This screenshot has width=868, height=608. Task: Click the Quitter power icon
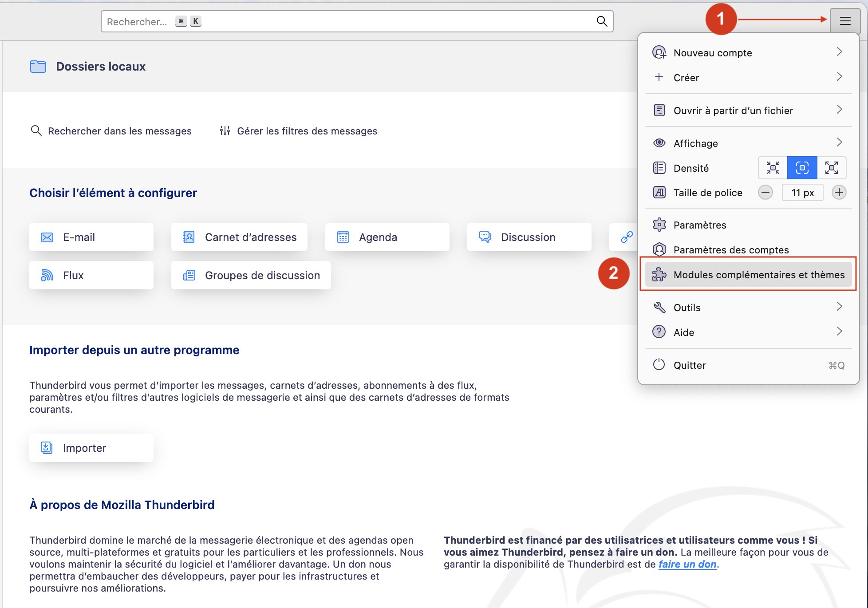[659, 365]
